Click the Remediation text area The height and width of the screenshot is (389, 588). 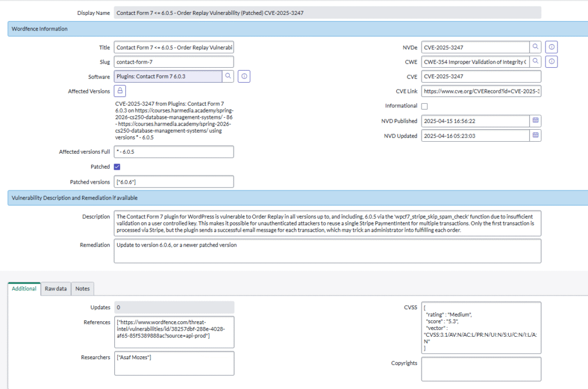click(327, 251)
